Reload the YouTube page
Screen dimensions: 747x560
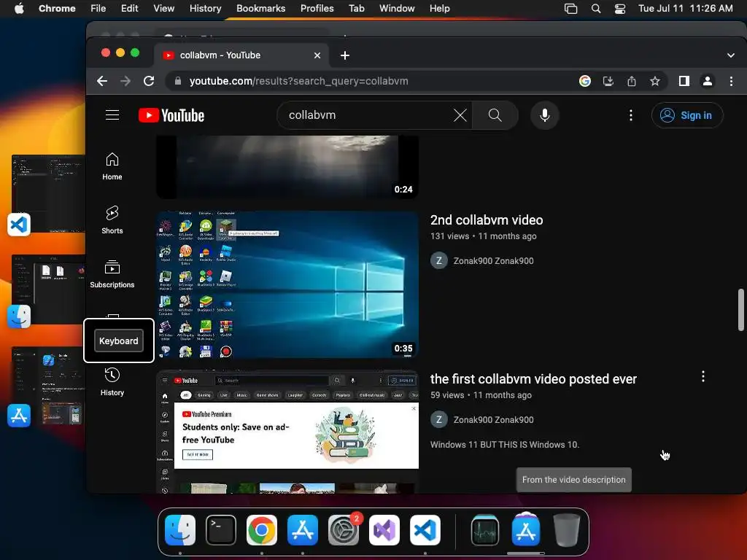(x=149, y=81)
